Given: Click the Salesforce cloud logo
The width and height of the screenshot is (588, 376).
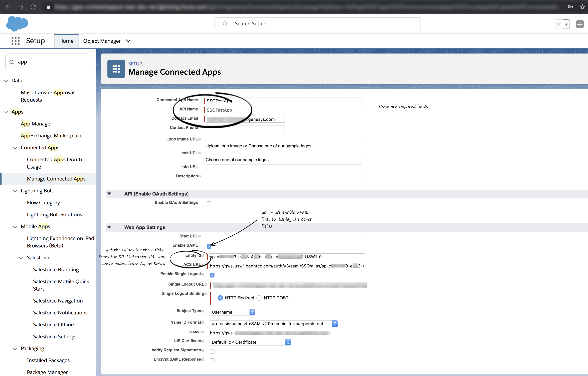Looking at the screenshot, I should pyautogui.click(x=17, y=24).
